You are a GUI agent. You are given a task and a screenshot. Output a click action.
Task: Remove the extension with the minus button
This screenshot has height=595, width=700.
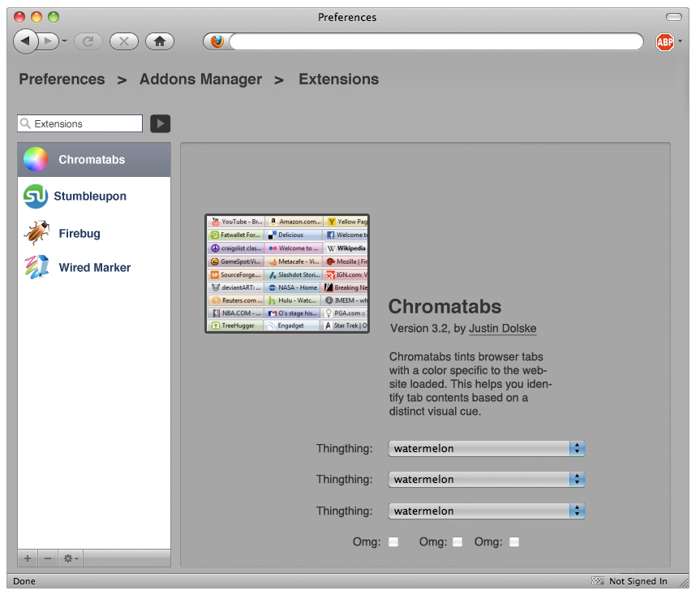coord(48,558)
